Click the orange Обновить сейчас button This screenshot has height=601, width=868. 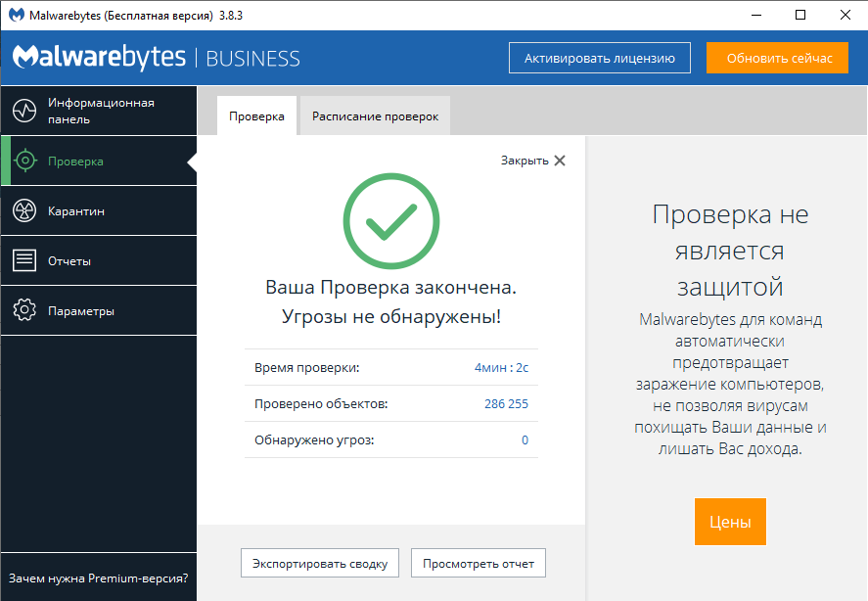point(779,58)
